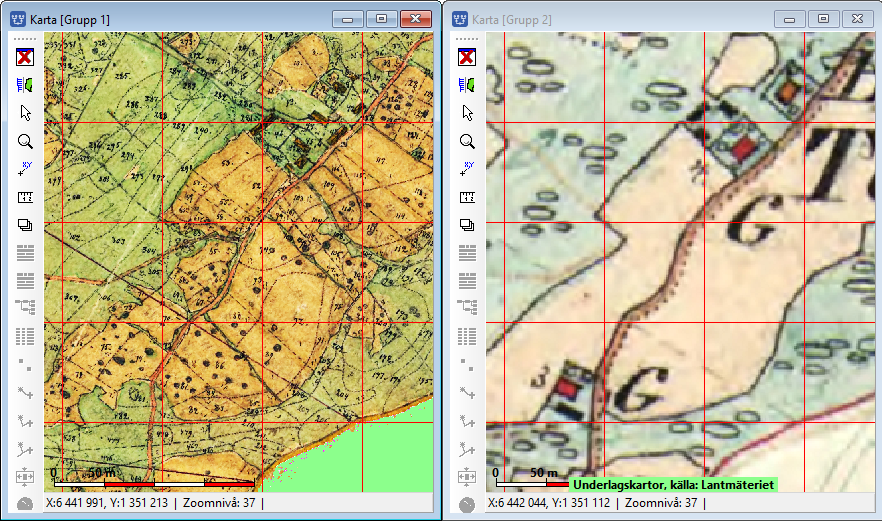Click the three-column table icon in Grupp 1
The height and width of the screenshot is (521, 882).
(25, 336)
